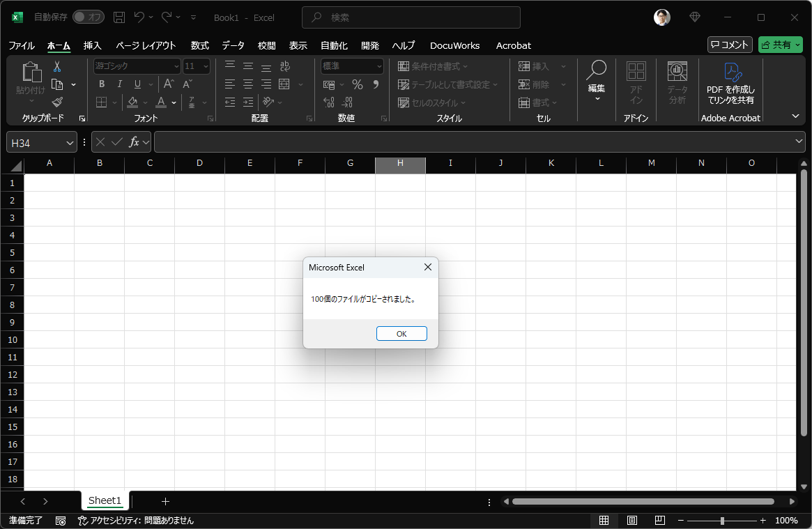Click the Comma Style icon
The height and width of the screenshot is (529, 812).
(376, 84)
